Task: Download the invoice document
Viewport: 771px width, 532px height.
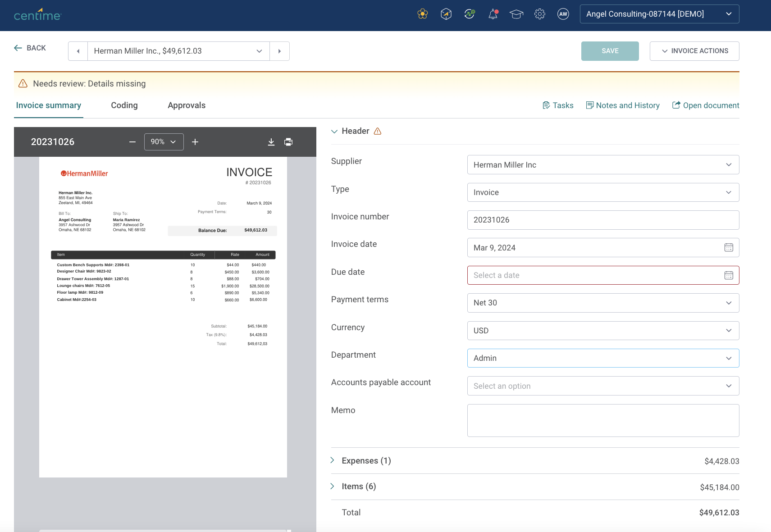Action: [271, 142]
